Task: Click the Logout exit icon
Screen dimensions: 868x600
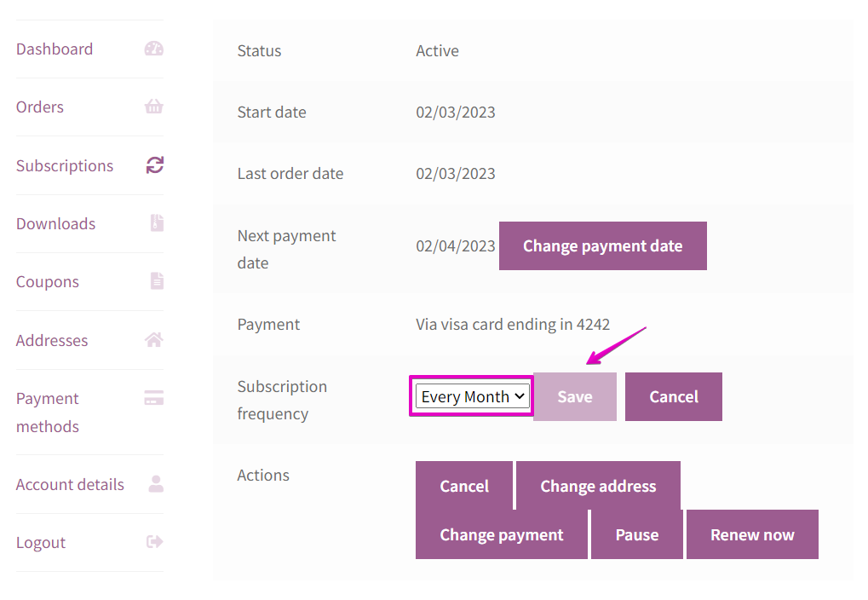Action: 154,542
